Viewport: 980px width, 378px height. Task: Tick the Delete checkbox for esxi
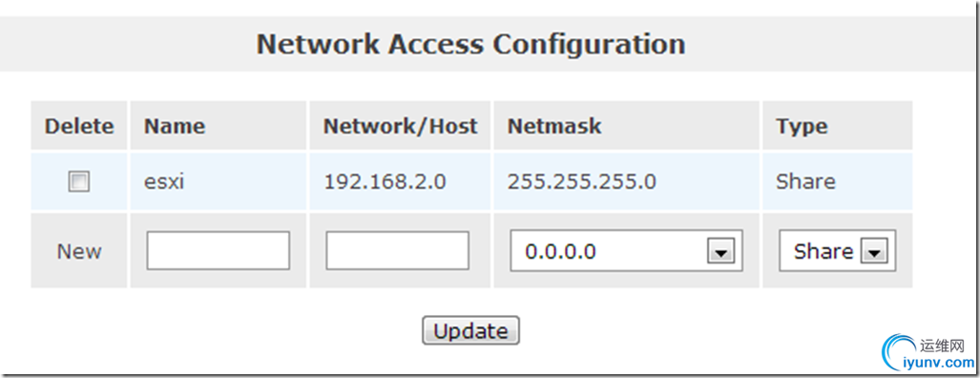click(79, 181)
